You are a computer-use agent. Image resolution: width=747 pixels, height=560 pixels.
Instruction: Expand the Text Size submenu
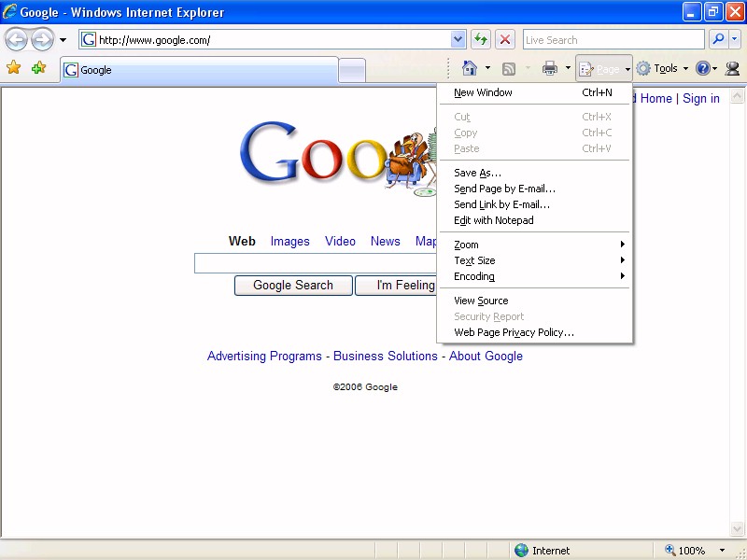[534, 260]
